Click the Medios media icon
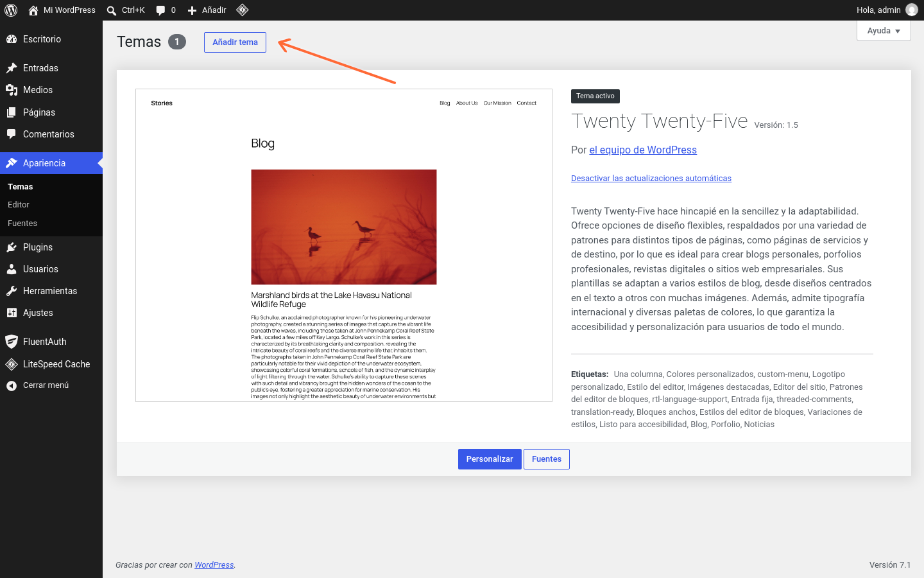This screenshot has width=924, height=578. [x=12, y=90]
